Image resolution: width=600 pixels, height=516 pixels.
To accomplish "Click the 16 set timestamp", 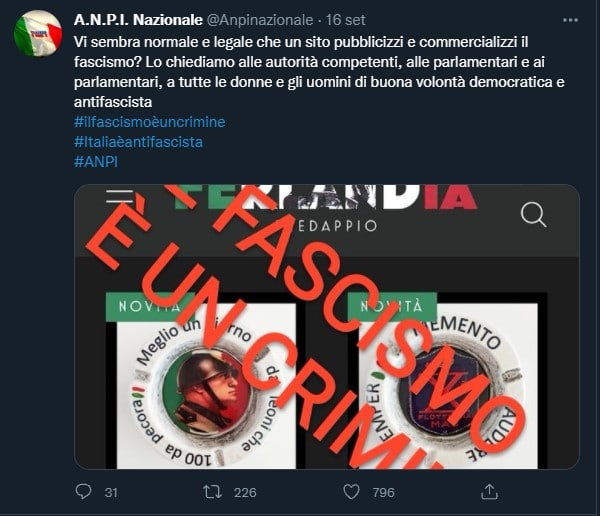I will (x=346, y=20).
